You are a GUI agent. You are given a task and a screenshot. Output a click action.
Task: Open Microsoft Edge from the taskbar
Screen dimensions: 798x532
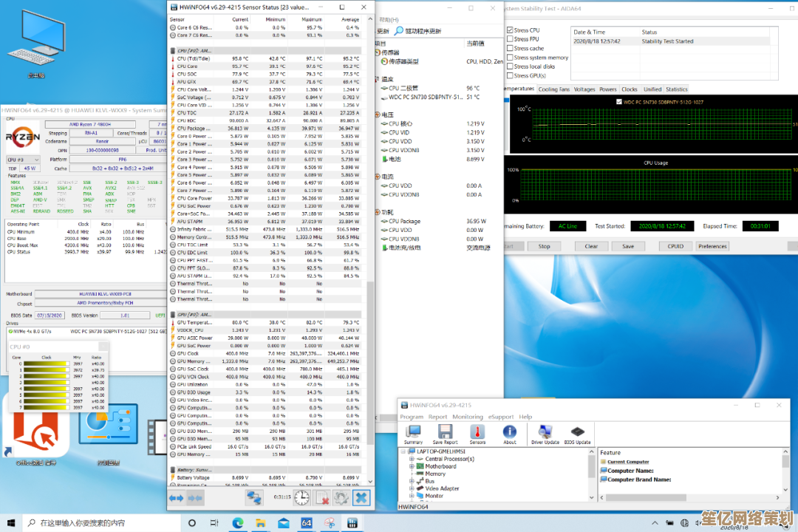tap(238, 523)
